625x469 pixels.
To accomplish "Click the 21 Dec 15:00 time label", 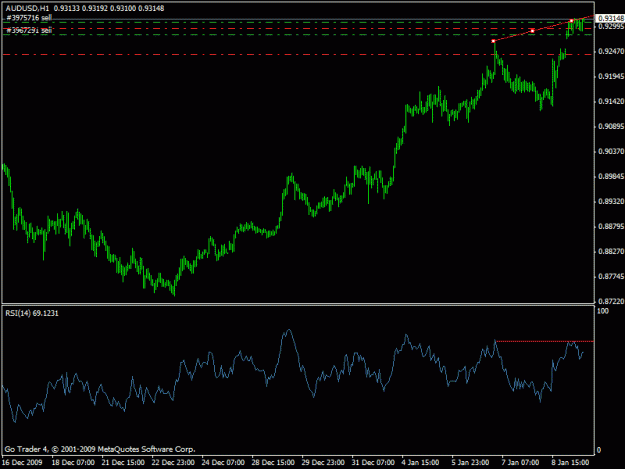I will coord(123,463).
